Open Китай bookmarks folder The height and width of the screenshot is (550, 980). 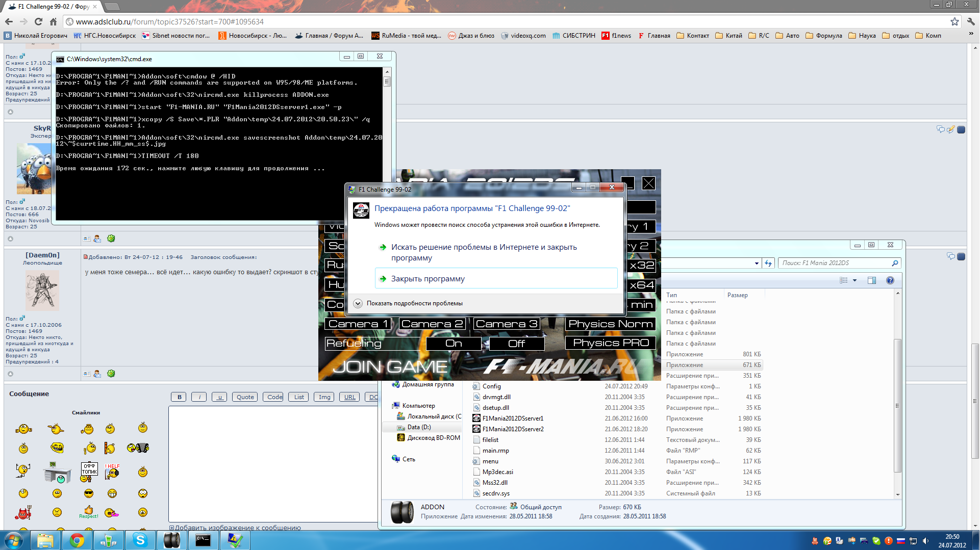(728, 36)
